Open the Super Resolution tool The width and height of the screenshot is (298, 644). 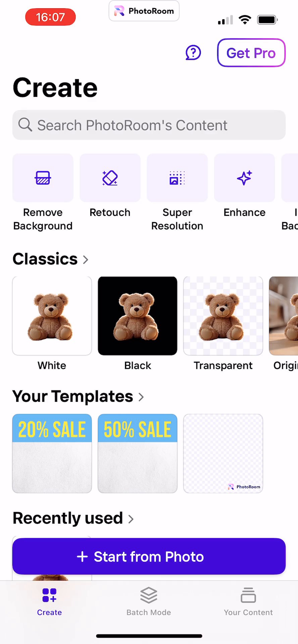coord(177,178)
